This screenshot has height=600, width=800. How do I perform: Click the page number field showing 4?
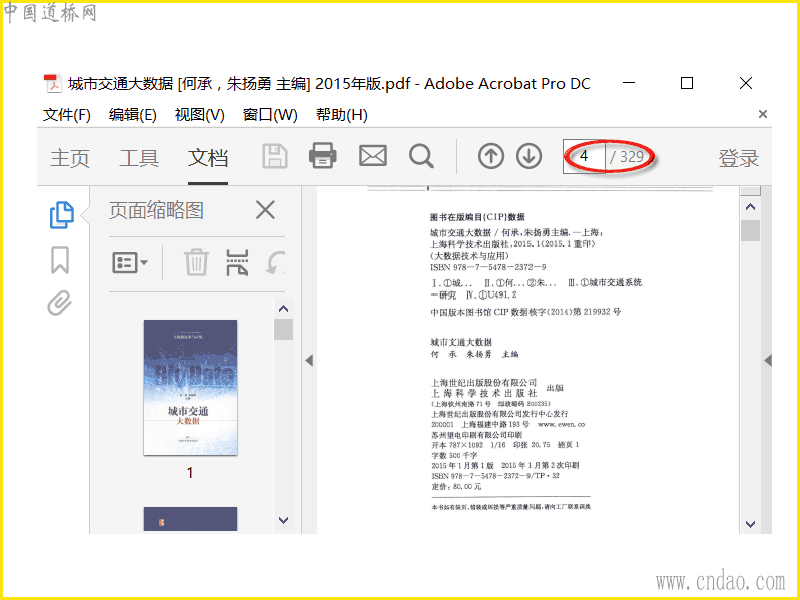point(585,157)
